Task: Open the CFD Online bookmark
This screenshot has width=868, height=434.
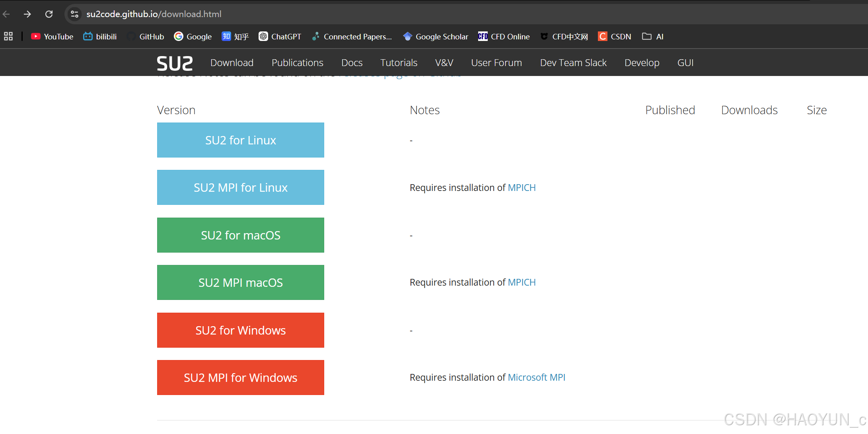Action: (504, 37)
